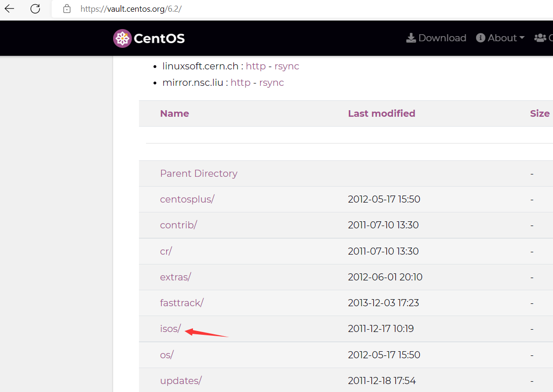Go to Parent Directory
553x392 pixels.
pyautogui.click(x=199, y=173)
